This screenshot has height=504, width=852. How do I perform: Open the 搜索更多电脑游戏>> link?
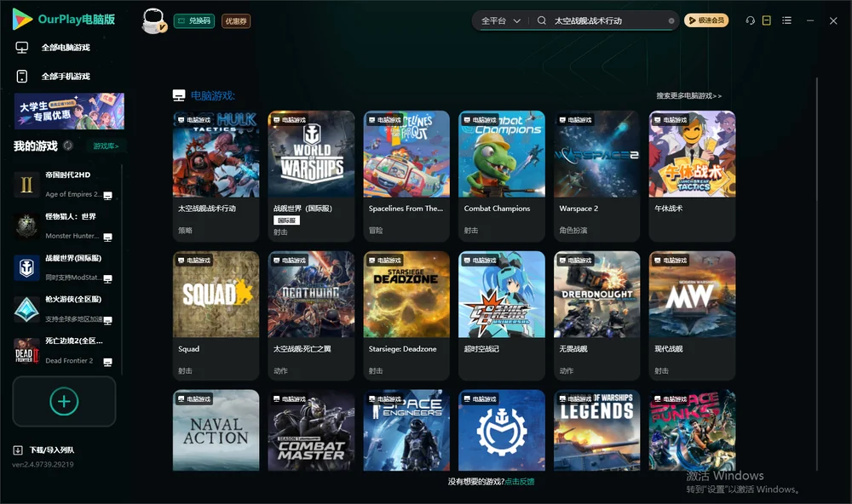click(x=689, y=95)
